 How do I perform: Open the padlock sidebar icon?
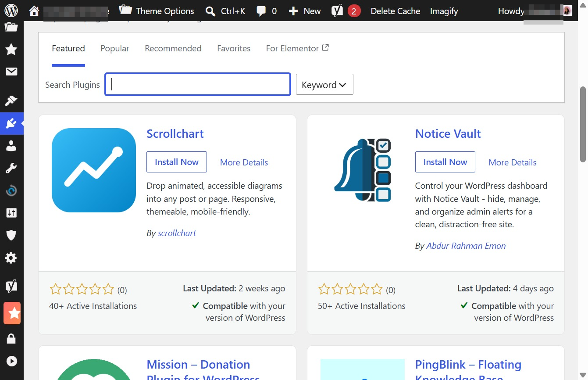coord(11,339)
